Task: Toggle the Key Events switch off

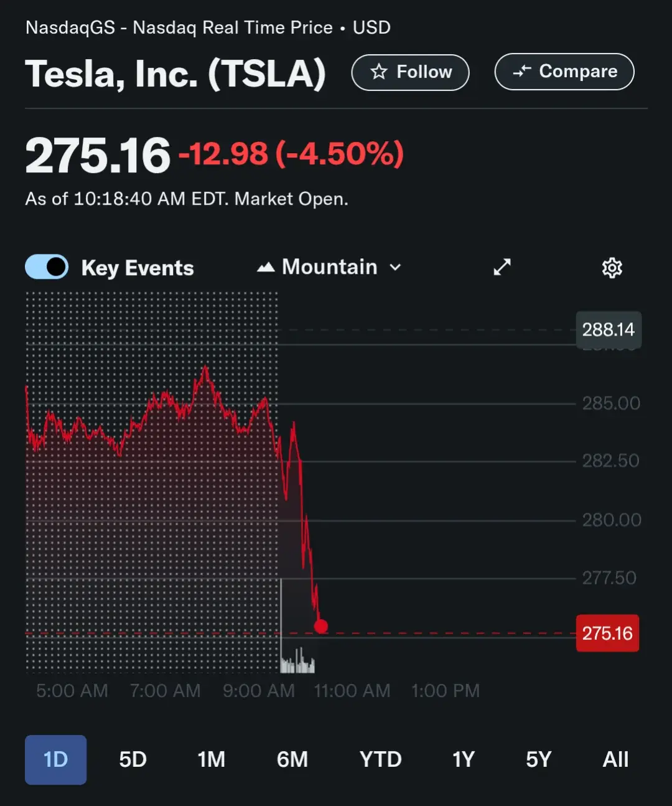Action: pyautogui.click(x=47, y=267)
